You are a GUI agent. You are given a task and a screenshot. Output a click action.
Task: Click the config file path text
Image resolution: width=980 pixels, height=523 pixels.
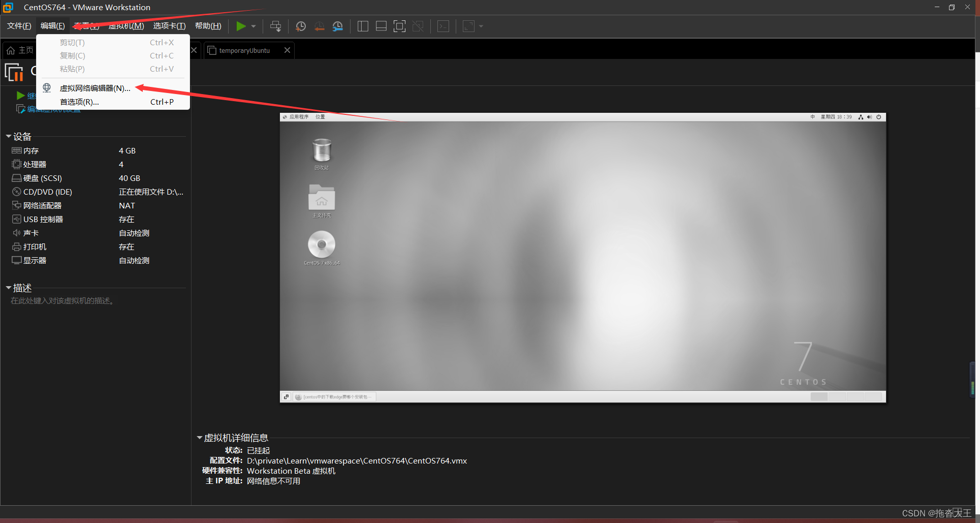pos(357,460)
